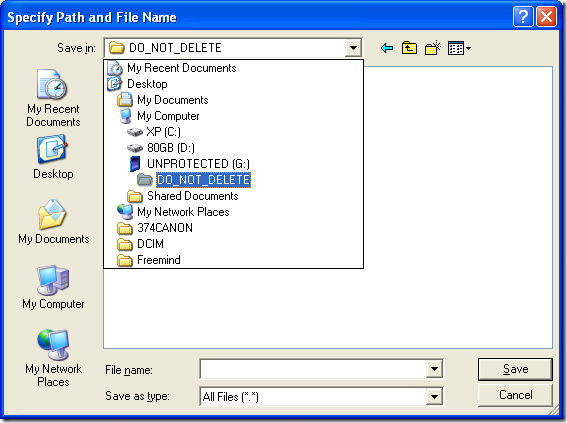Screen dimensions: 567x423
Task: Select My Network Places in dropdown list
Action: tap(233, 212)
